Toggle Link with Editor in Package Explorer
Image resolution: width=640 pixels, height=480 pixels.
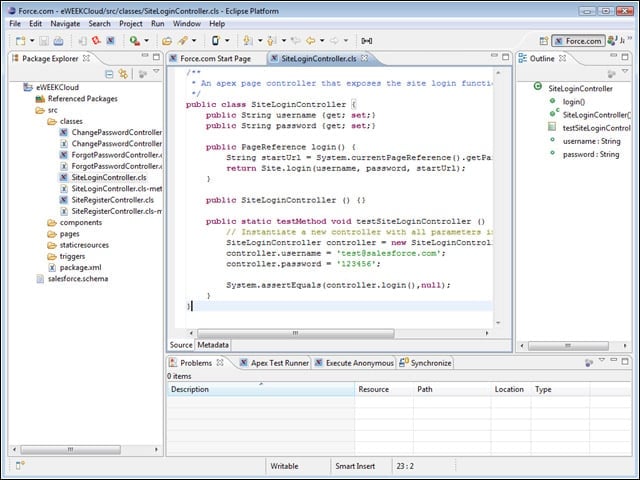[x=123, y=74]
